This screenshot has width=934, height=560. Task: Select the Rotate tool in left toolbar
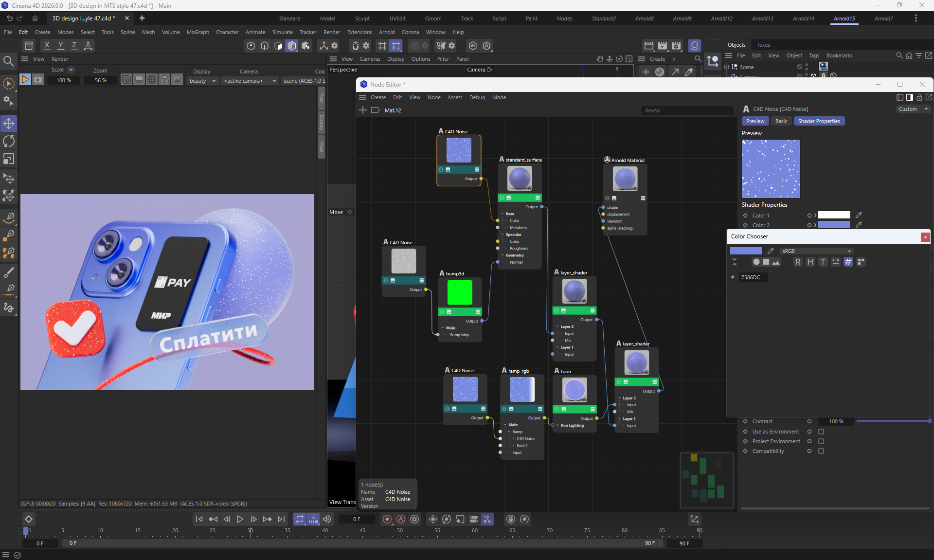[x=9, y=141]
